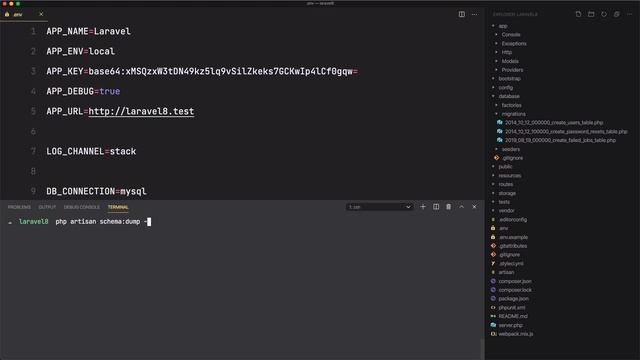Viewport: 640px width, 360px height.
Task: Close the .env editor tab
Action: tap(41, 14)
